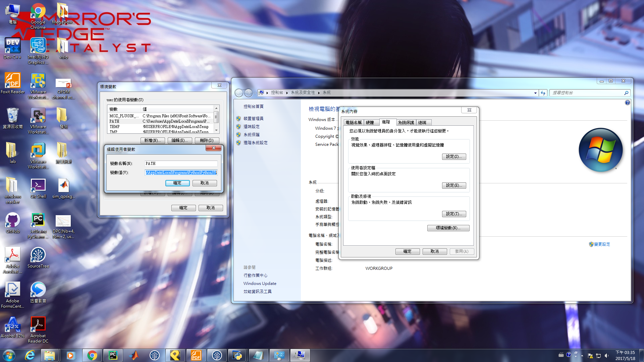This screenshot has height=362, width=644.
Task: Expand the address bar history dropdown
Action: [x=535, y=93]
